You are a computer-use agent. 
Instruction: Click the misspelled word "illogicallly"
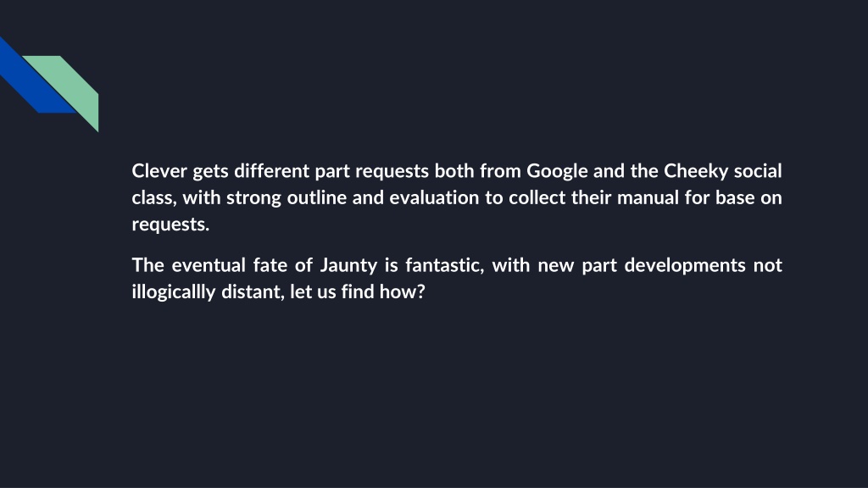(173, 292)
